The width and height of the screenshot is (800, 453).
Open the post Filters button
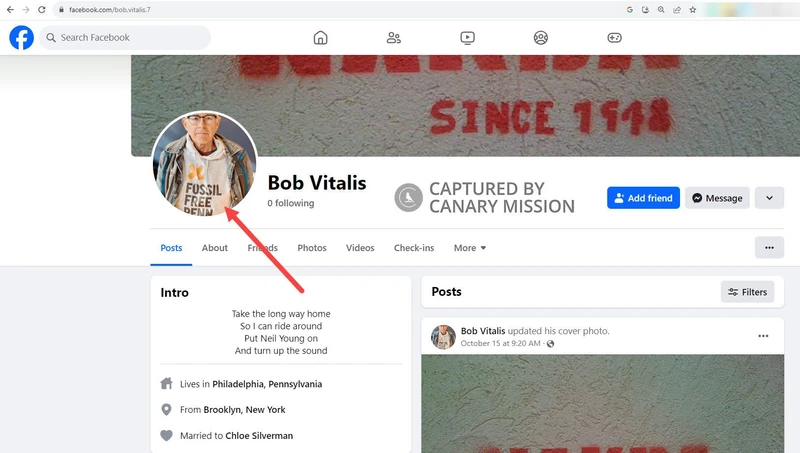[x=747, y=292]
